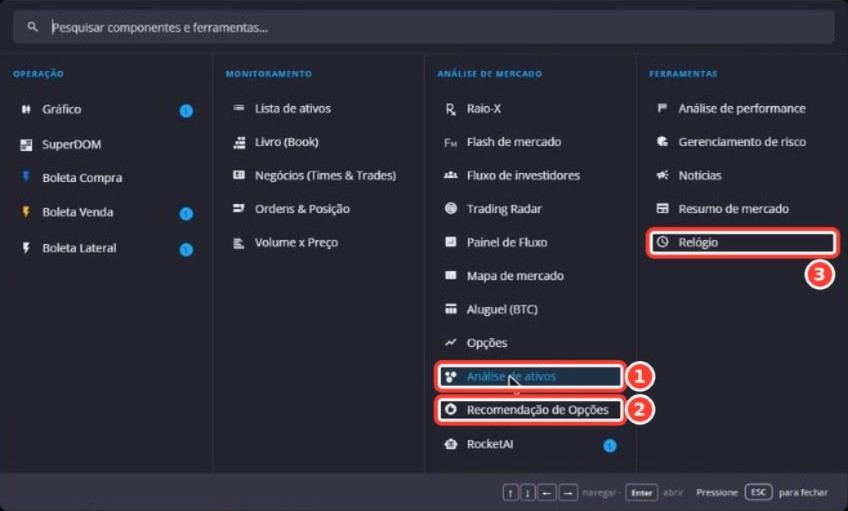Viewport: 848px width, 511px height.
Task: Click the Livro (Book) icon
Action: [239, 142]
